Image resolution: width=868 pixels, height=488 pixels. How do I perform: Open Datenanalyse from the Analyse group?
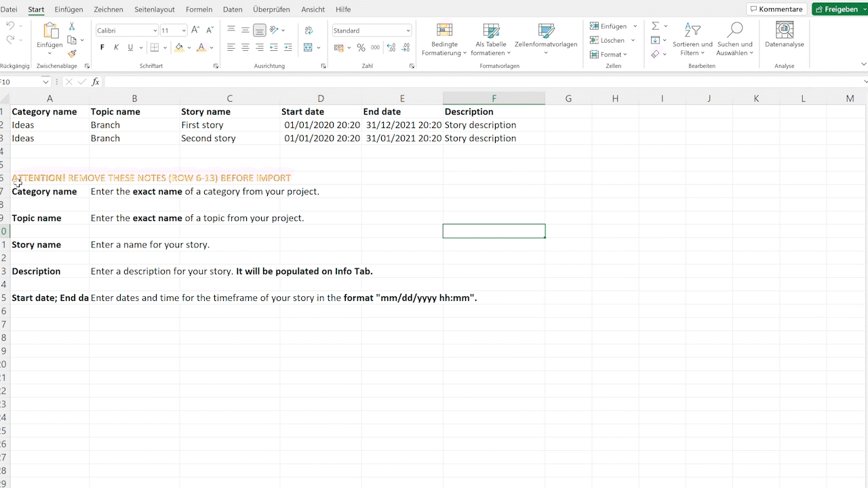(x=784, y=35)
